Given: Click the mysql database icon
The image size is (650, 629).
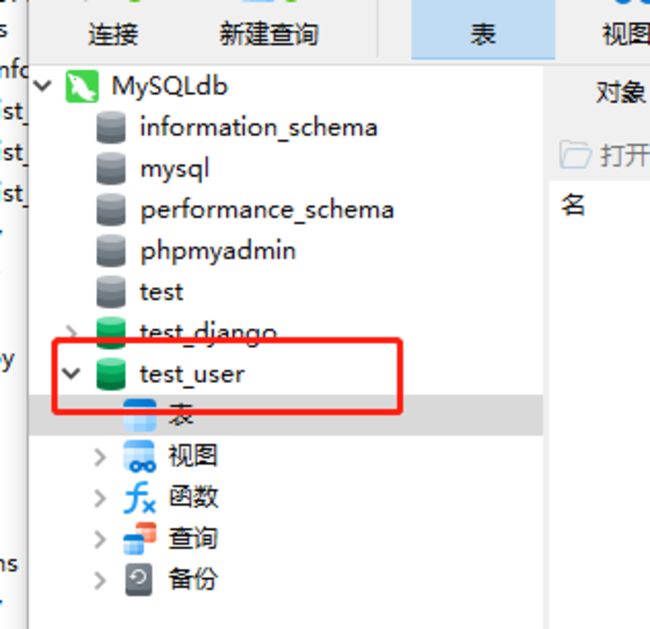Looking at the screenshot, I should pyautogui.click(x=111, y=169).
